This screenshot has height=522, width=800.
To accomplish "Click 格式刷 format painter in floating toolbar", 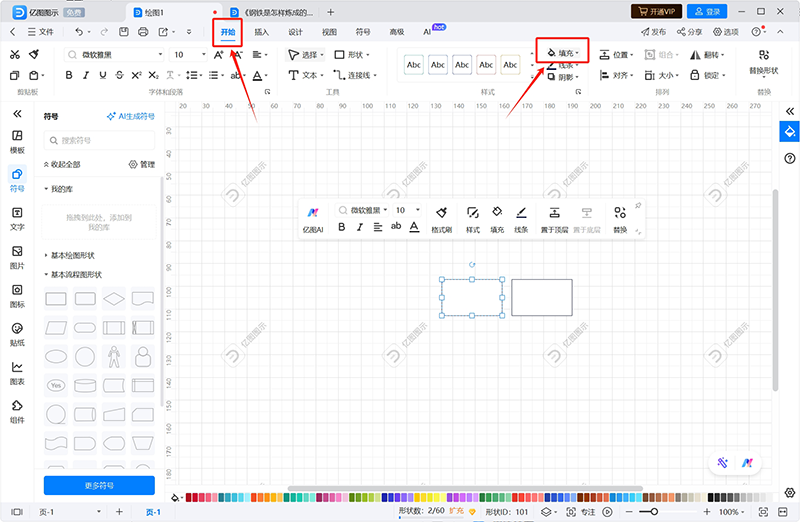I will click(441, 219).
